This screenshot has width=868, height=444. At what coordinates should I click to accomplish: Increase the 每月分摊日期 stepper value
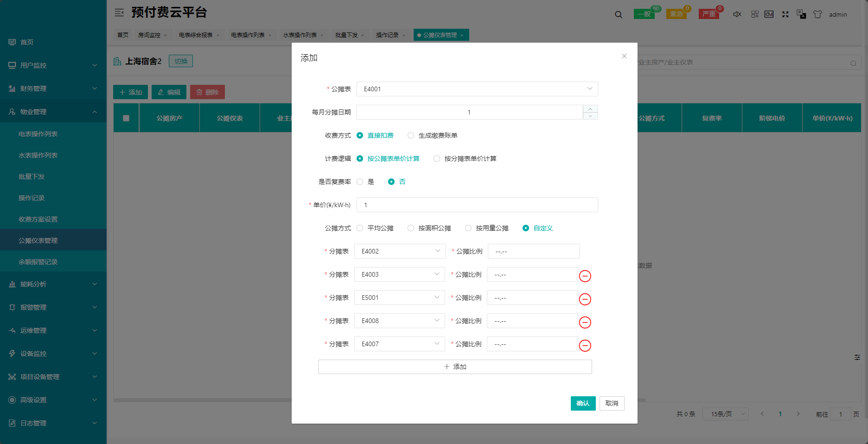590,109
